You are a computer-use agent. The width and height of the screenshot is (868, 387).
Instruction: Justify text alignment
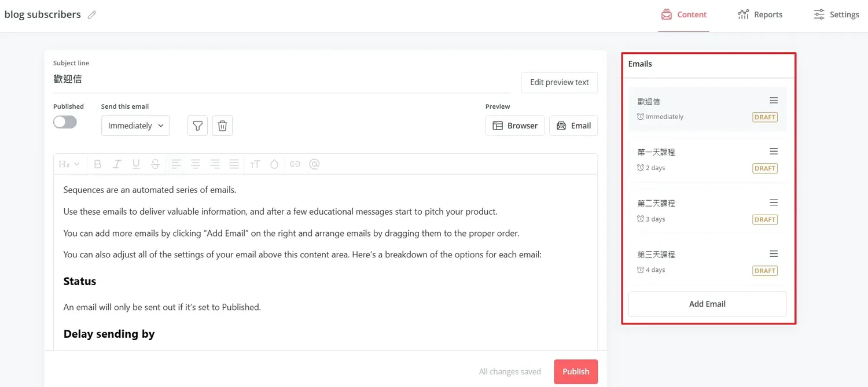[x=234, y=164]
